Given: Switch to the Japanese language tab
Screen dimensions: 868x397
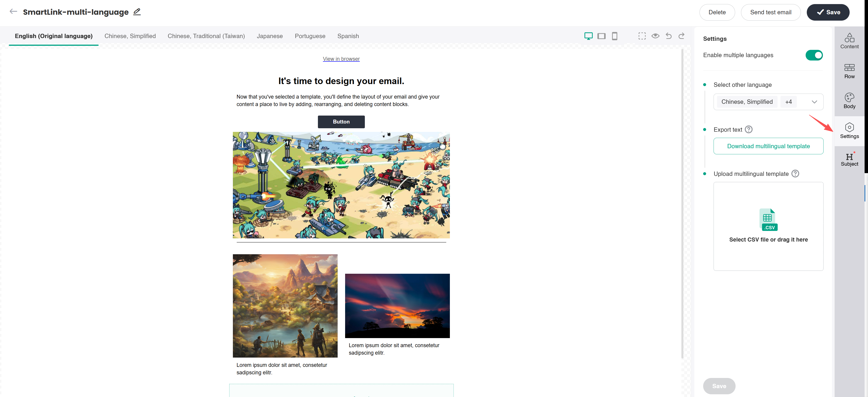Looking at the screenshot, I should [270, 36].
